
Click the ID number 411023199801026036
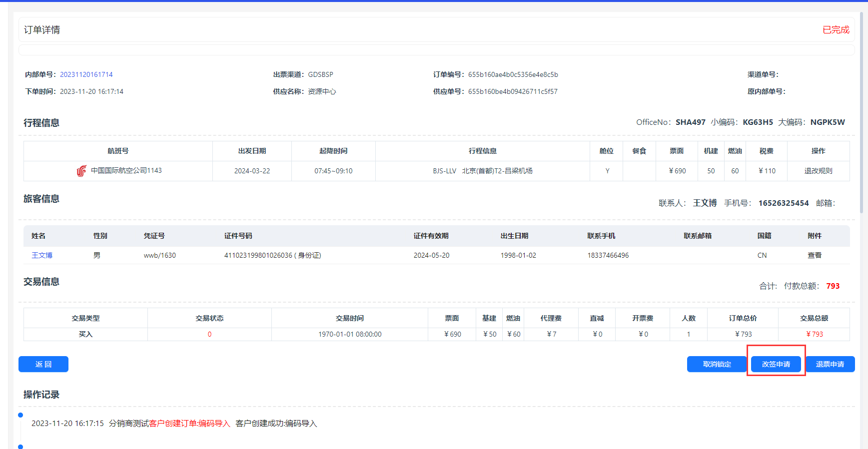(x=258, y=255)
